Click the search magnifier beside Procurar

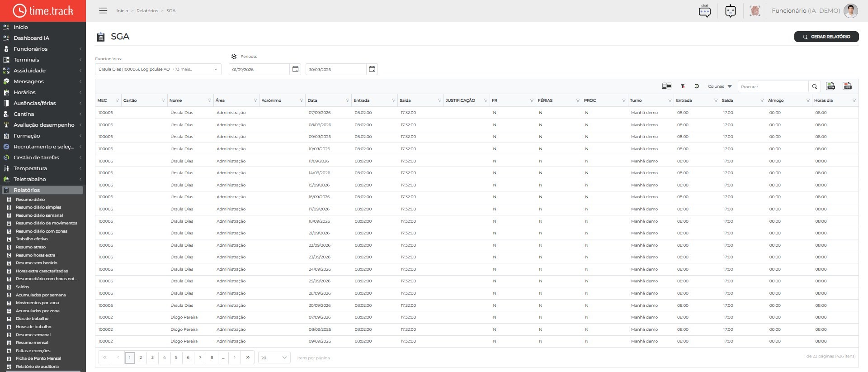point(815,86)
